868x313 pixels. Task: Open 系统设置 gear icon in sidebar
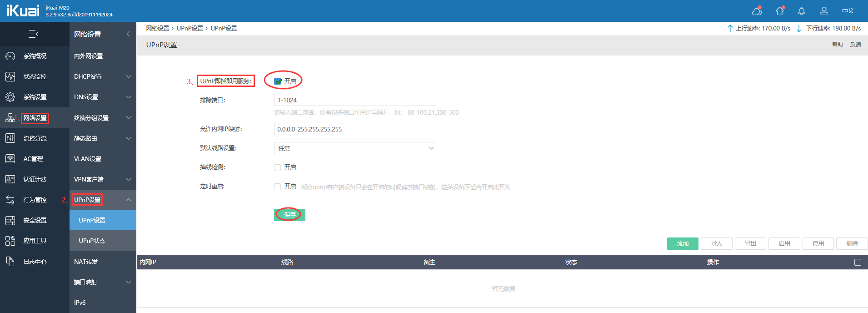click(10, 97)
